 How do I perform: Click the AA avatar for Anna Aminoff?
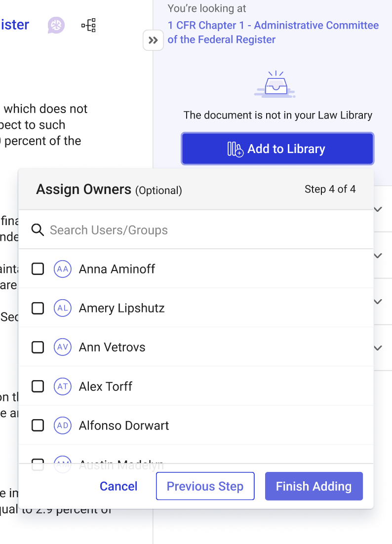tap(63, 269)
